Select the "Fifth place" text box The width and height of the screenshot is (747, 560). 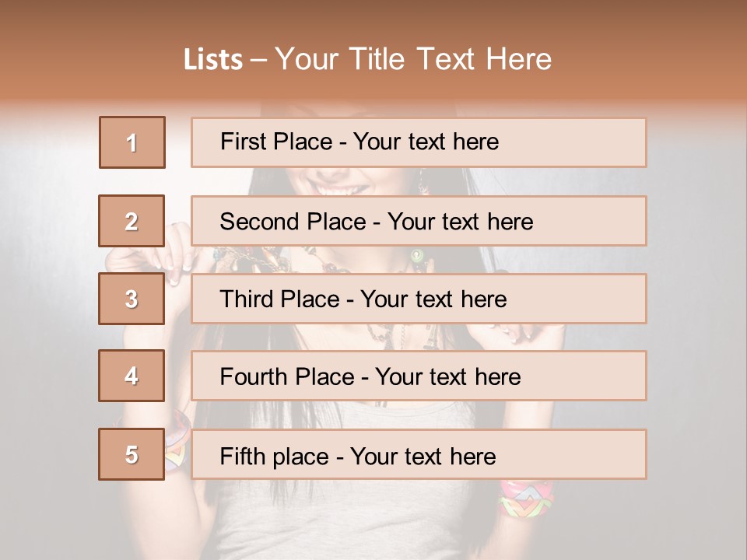(419, 454)
